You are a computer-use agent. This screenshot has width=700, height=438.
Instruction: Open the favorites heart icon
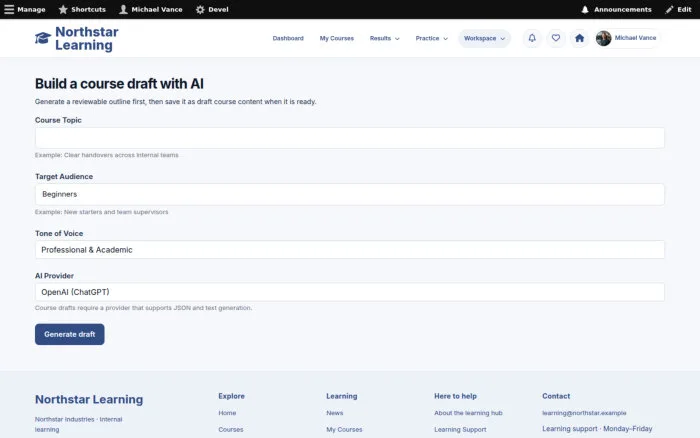pos(555,38)
